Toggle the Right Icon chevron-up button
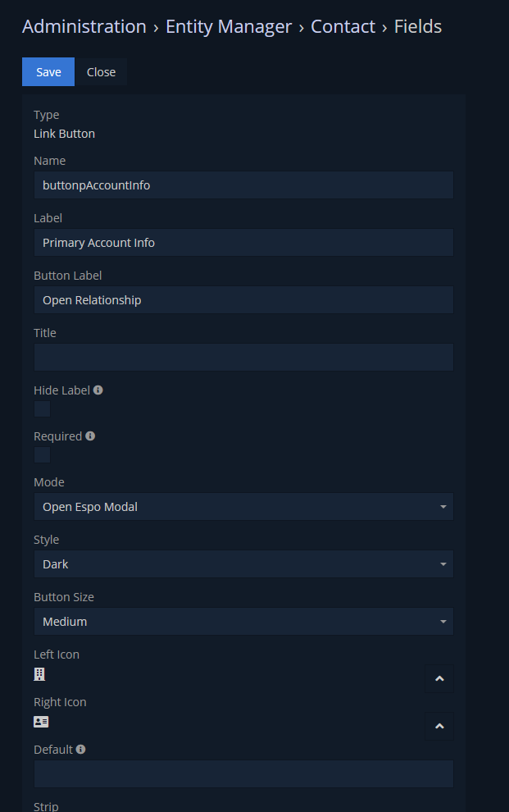The height and width of the screenshot is (812, 509). [439, 726]
